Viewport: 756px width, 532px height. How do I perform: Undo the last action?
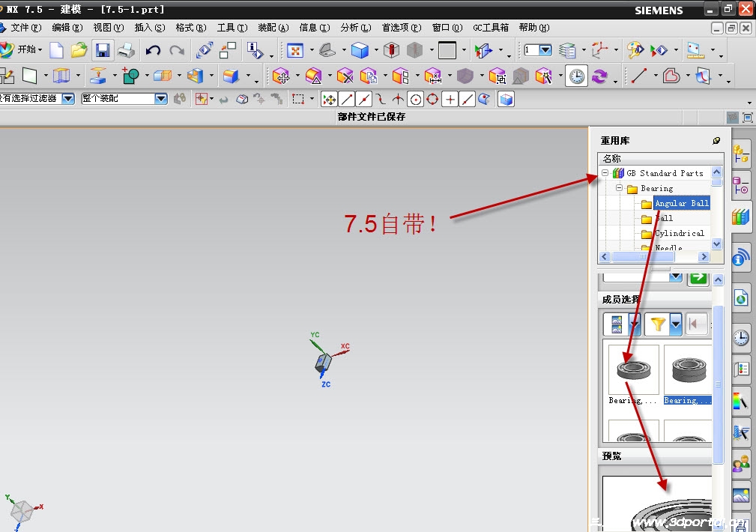click(153, 50)
